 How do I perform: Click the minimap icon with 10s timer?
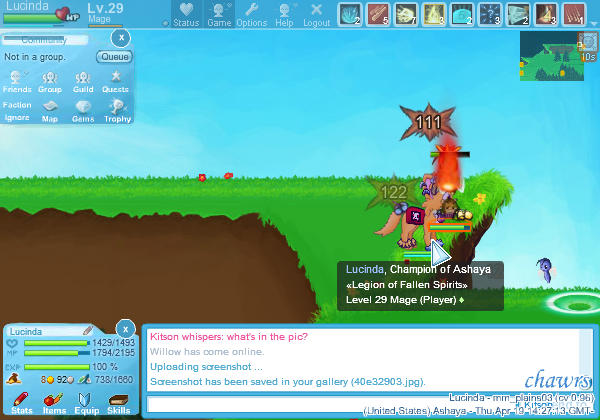tap(588, 47)
